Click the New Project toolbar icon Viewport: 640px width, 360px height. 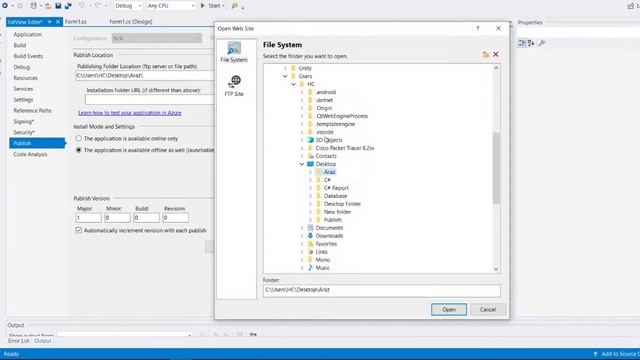[x=33, y=6]
